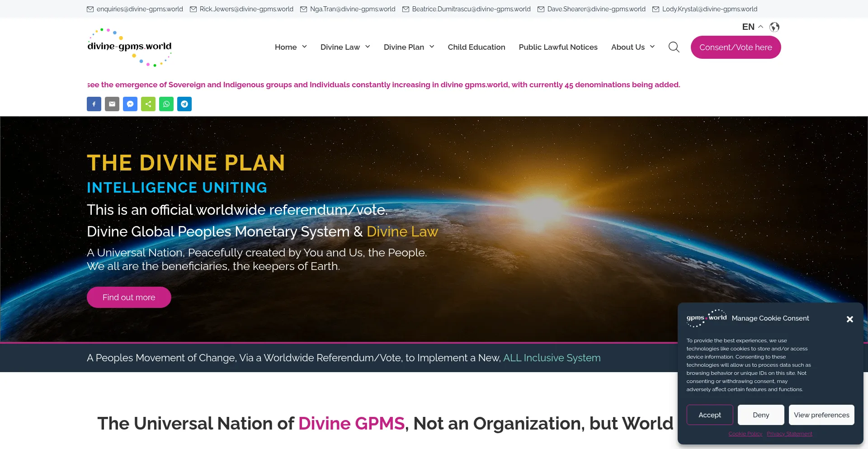The height and width of the screenshot is (449, 868).
Task: Click the globe language icon
Action: [x=774, y=27]
